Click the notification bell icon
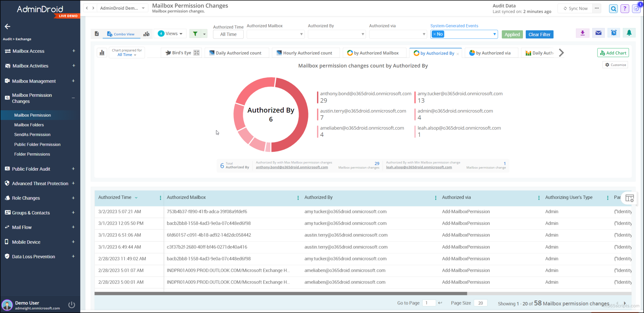This screenshot has height=313, width=644. (629, 33)
